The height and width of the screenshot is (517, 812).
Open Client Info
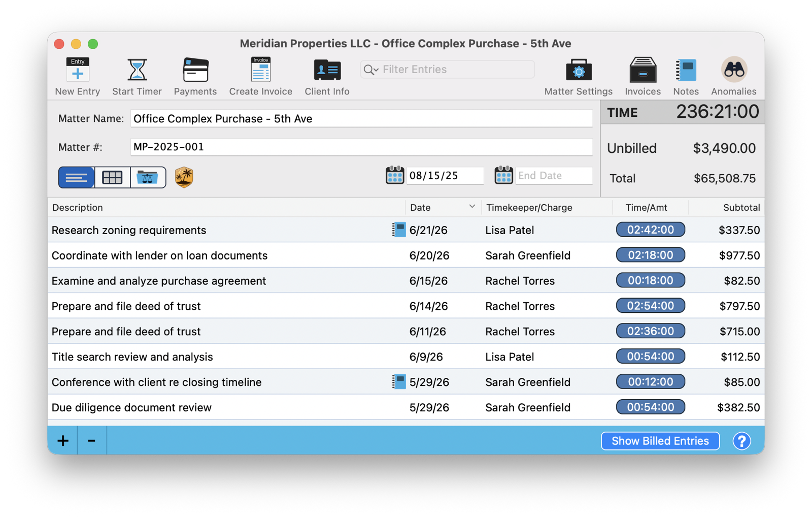pos(327,76)
